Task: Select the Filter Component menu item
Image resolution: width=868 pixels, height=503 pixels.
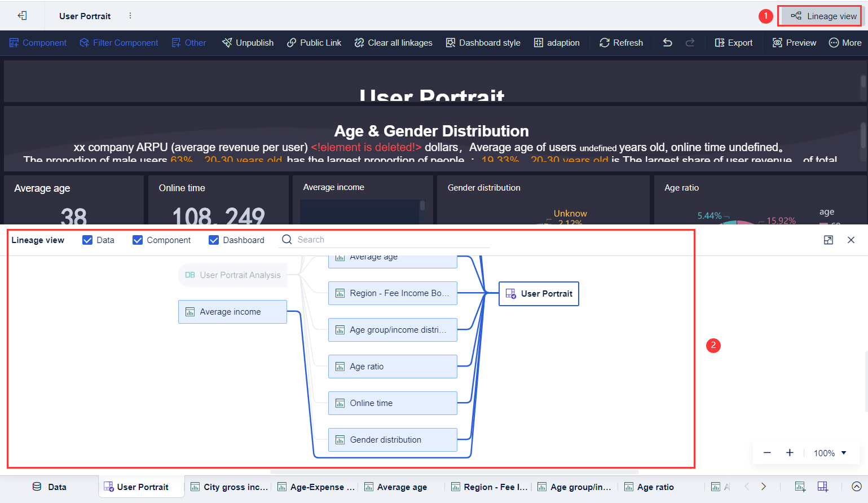Action: 118,42
